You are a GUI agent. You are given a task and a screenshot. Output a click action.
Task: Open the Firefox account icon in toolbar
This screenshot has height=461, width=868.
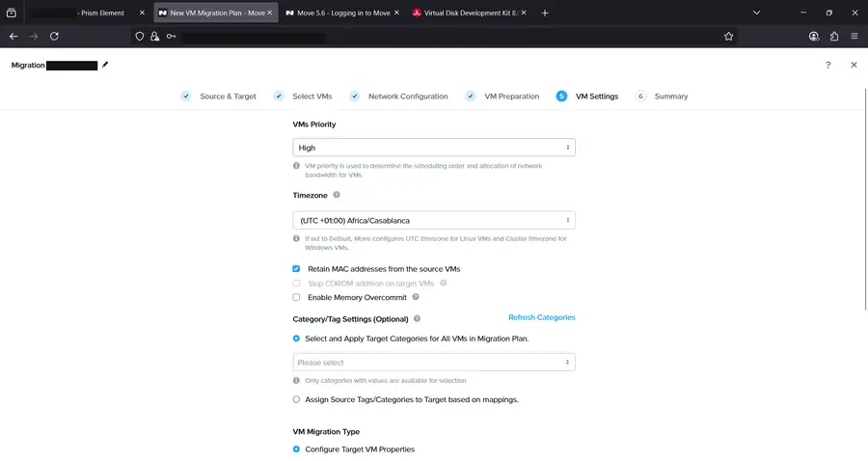click(x=814, y=36)
